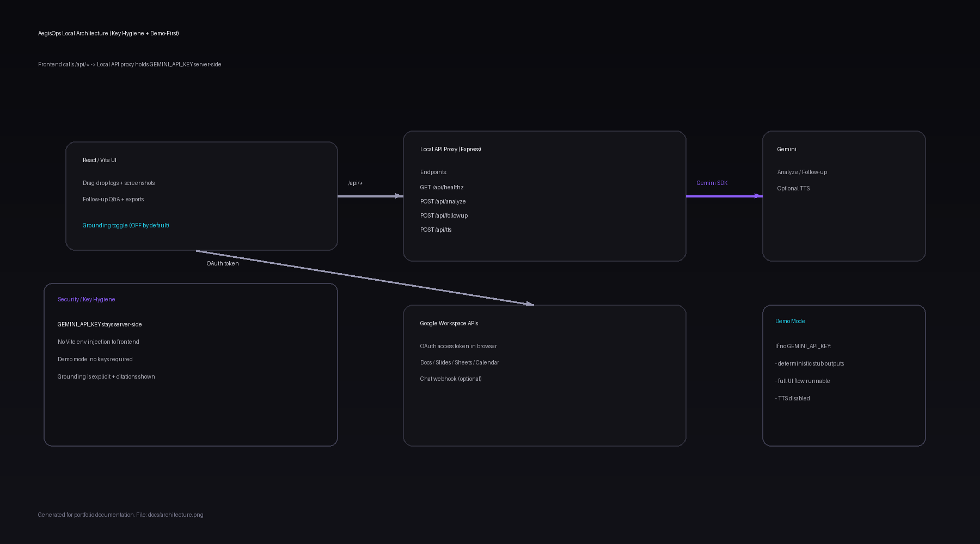Select the Gemini SDK arrow label
This screenshot has width=980, height=544.
click(712, 183)
